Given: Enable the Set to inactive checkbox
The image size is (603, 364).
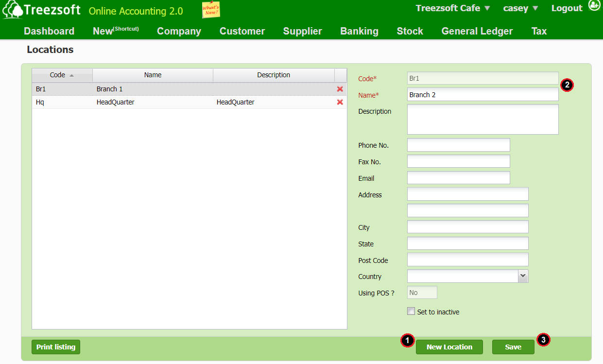Looking at the screenshot, I should 411,311.
